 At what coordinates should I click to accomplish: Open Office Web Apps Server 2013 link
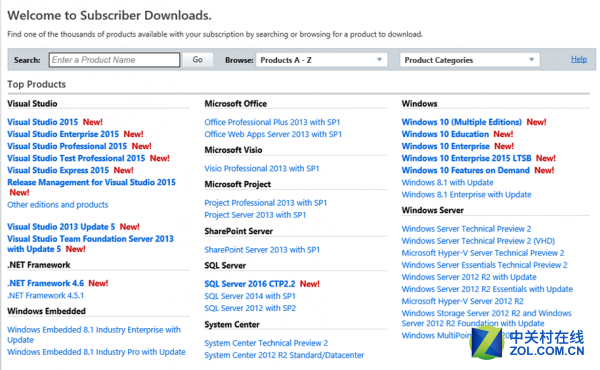point(273,134)
